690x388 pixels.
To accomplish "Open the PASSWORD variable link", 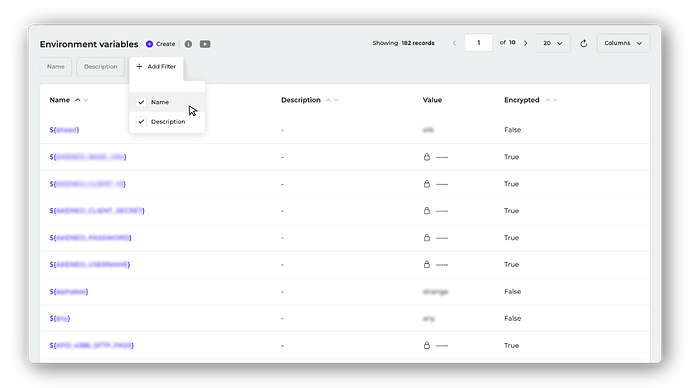I will pos(90,238).
